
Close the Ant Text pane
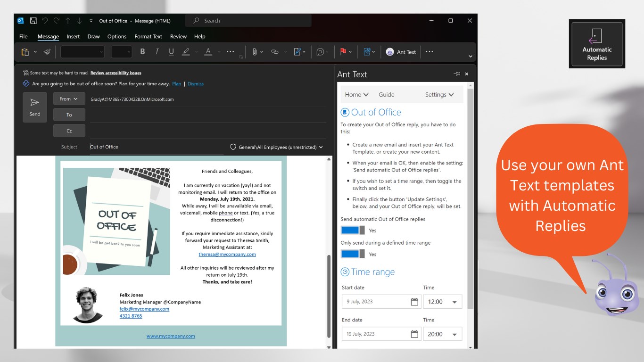pos(467,74)
